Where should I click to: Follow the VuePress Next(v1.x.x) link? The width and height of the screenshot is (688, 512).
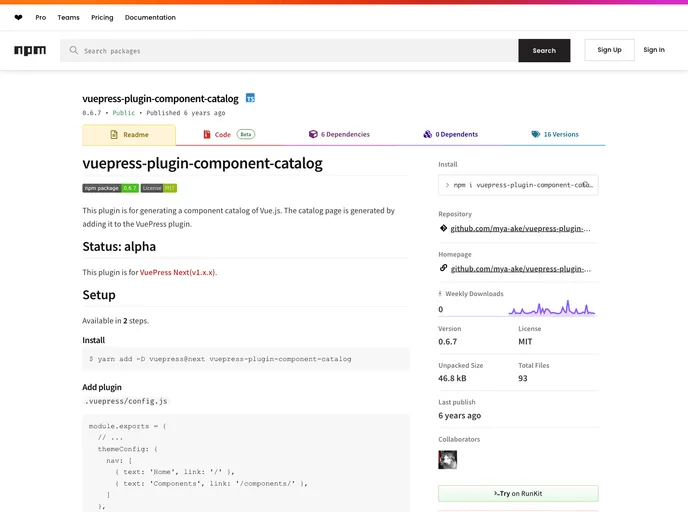tap(177, 272)
